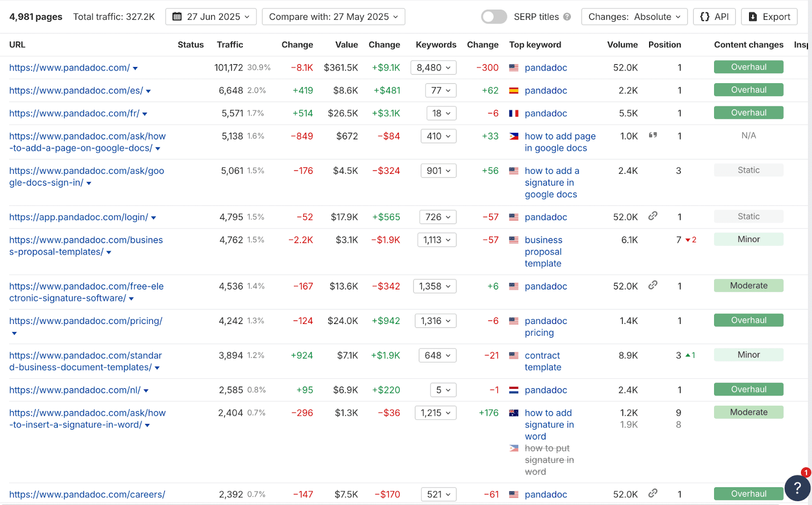Click the '4,981 pages' count text
The image size is (812, 505).
tap(36, 17)
